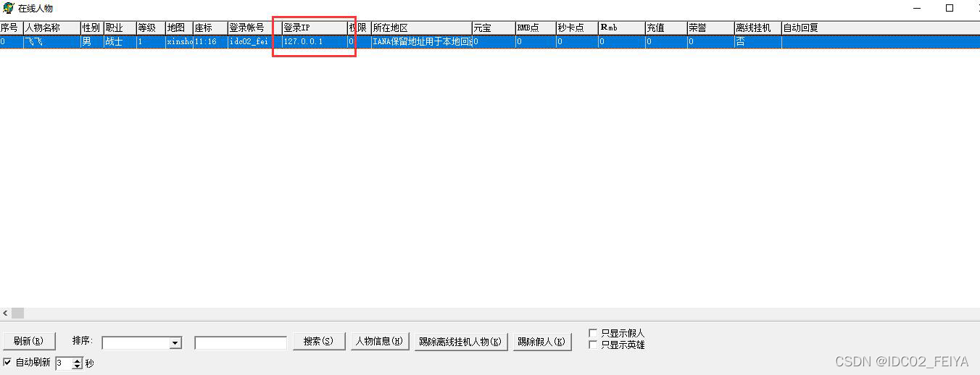This screenshot has width=980, height=375.
Task: Click the 战士 profession cell
Action: 120,42
